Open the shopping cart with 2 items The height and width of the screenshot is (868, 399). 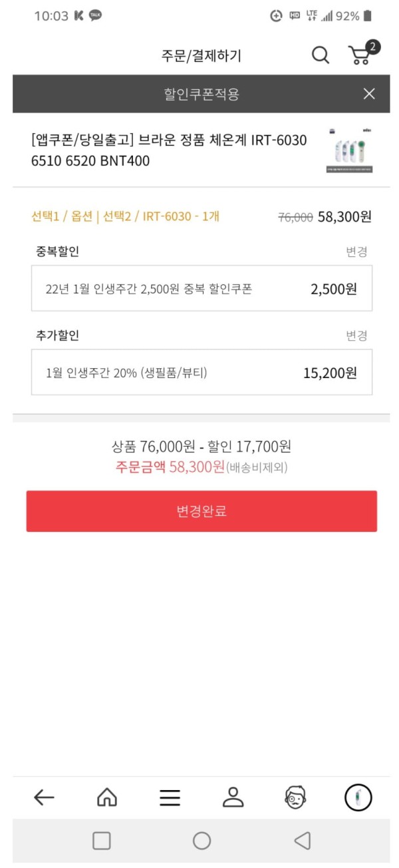point(364,53)
